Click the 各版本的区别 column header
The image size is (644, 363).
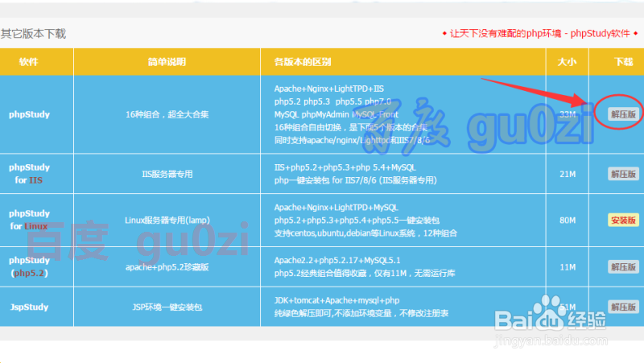pos(303,62)
